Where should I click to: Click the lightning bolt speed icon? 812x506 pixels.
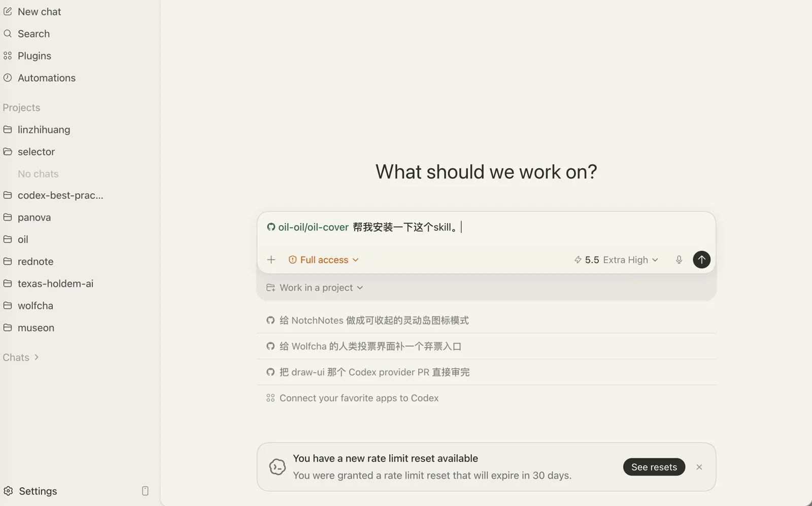pos(578,260)
